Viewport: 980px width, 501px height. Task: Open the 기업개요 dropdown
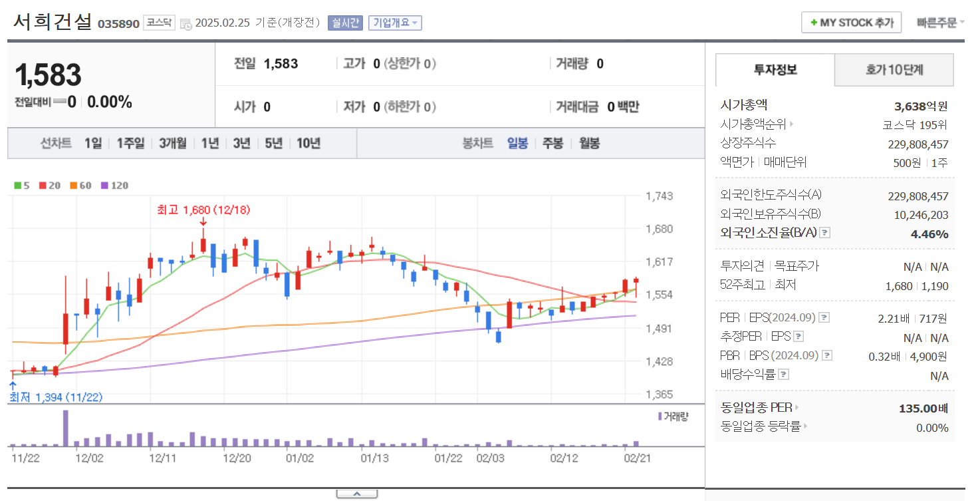pos(395,22)
